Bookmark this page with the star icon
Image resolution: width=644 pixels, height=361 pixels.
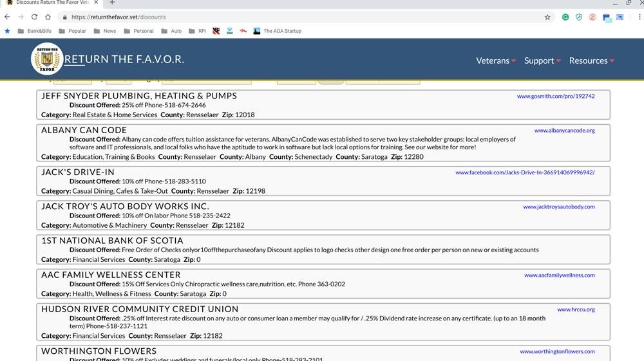pos(547,17)
